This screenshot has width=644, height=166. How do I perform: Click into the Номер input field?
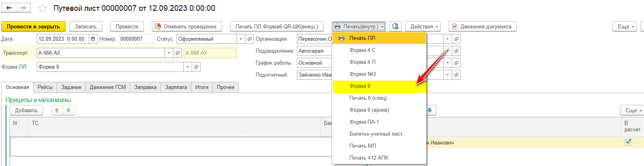136,39
